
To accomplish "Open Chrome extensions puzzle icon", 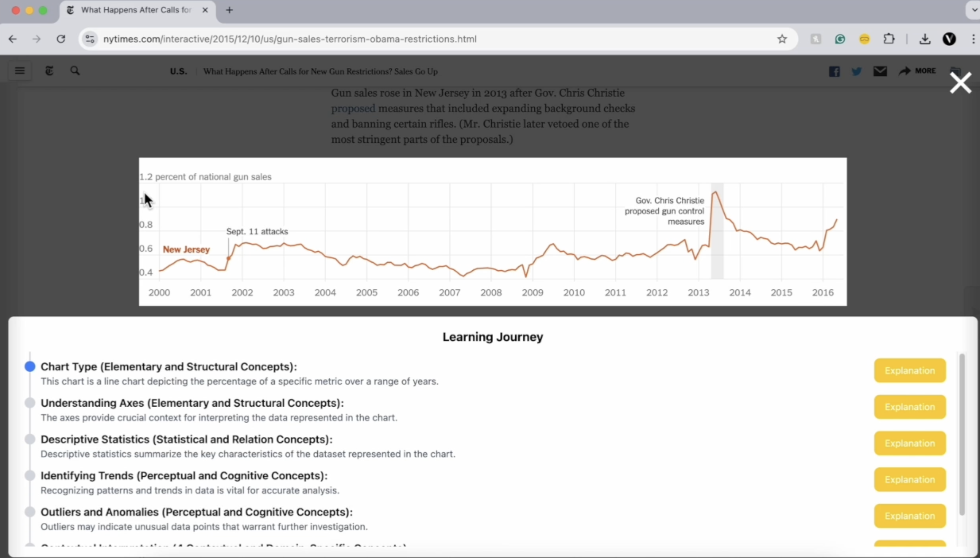I will (889, 39).
